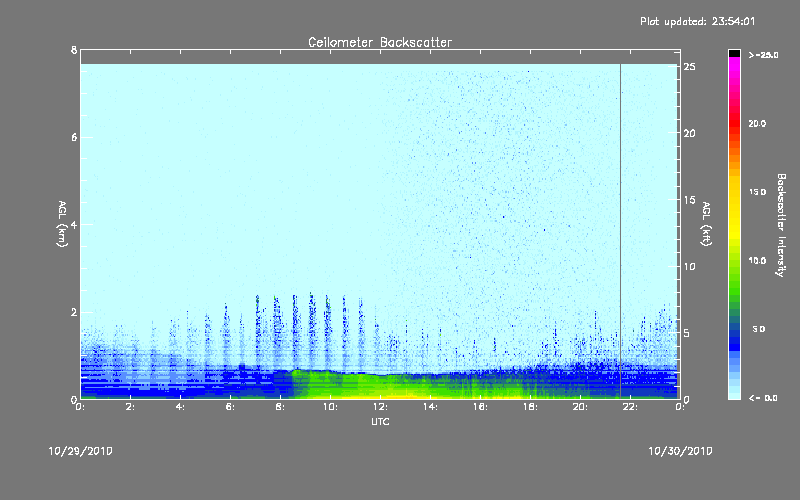
Task: Click the pale cyan bottom of the colorbar
Action: click(734, 394)
